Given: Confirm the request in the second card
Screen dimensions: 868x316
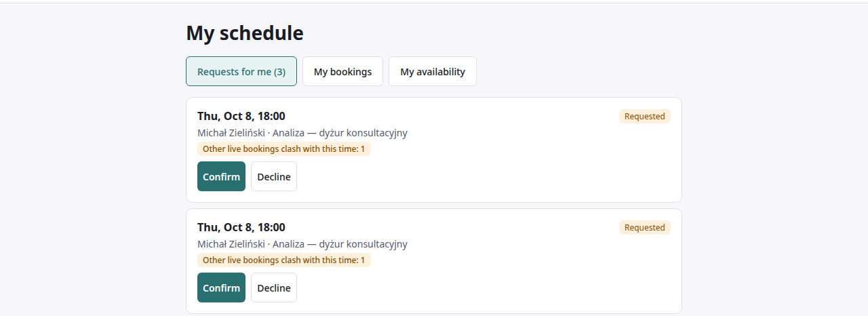Looking at the screenshot, I should coord(221,288).
